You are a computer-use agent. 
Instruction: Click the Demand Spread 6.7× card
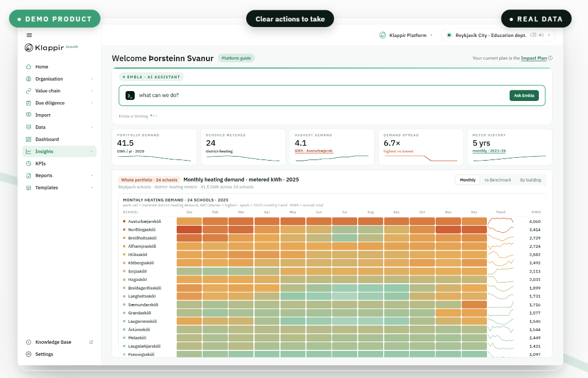pyautogui.click(x=421, y=147)
